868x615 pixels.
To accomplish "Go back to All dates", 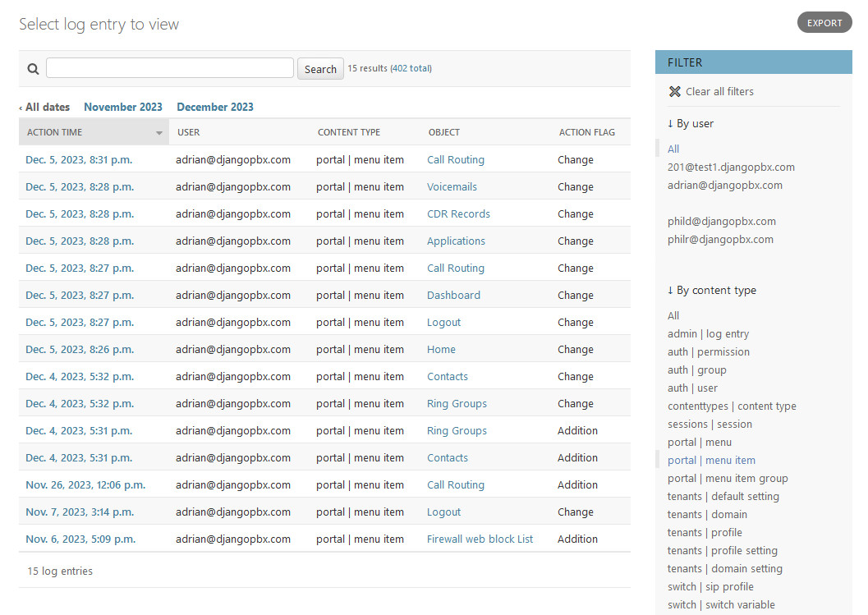I will pyautogui.click(x=45, y=107).
